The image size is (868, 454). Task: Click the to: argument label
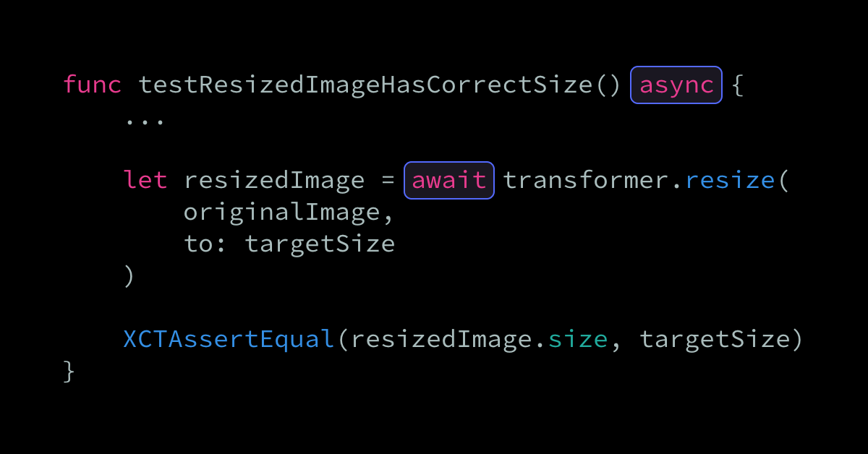click(206, 244)
